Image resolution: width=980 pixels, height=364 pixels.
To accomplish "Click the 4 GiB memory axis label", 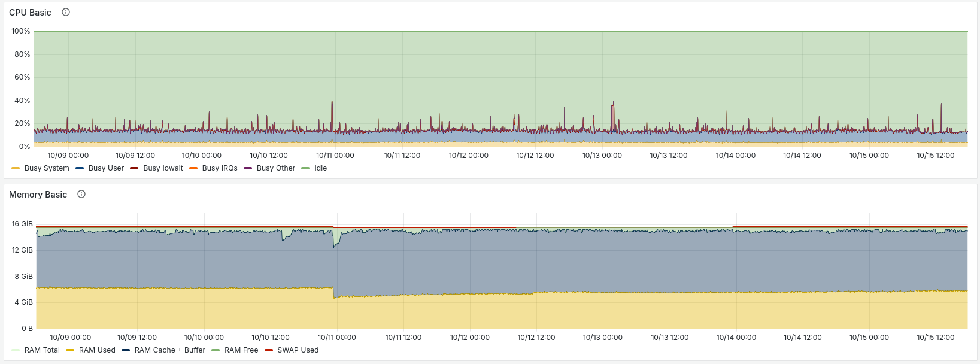I will tap(24, 302).
